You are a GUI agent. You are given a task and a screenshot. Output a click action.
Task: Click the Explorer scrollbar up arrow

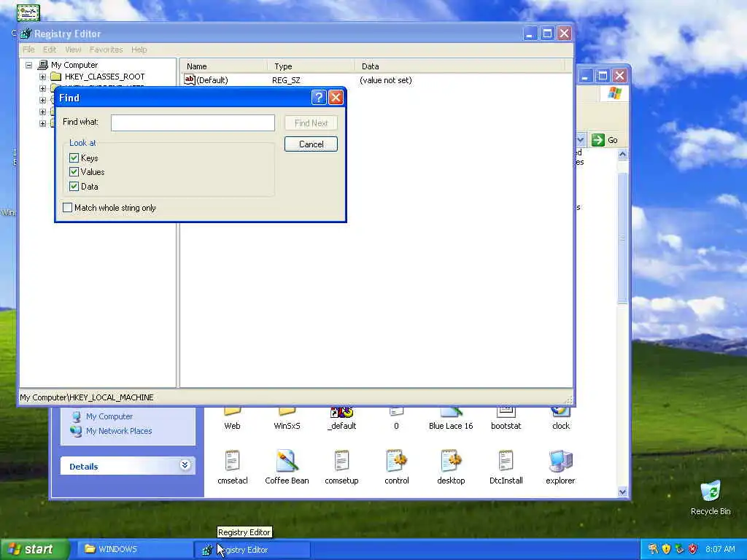(x=623, y=155)
